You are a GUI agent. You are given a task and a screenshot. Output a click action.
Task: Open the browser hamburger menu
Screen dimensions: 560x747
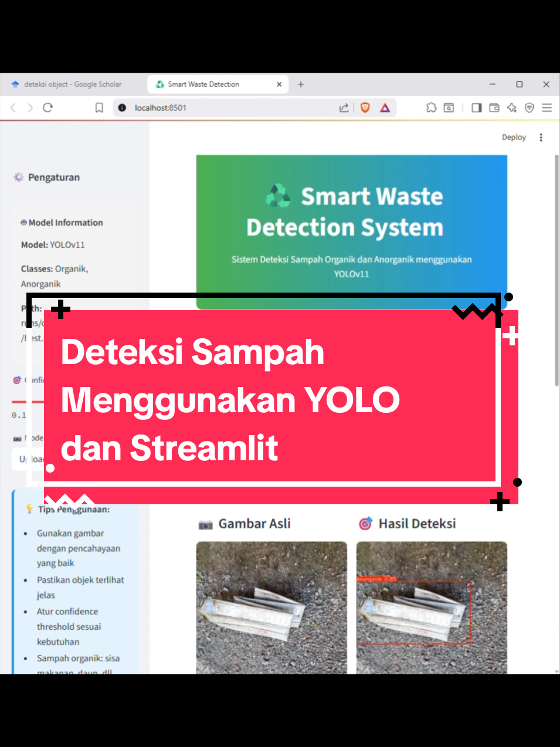click(547, 108)
